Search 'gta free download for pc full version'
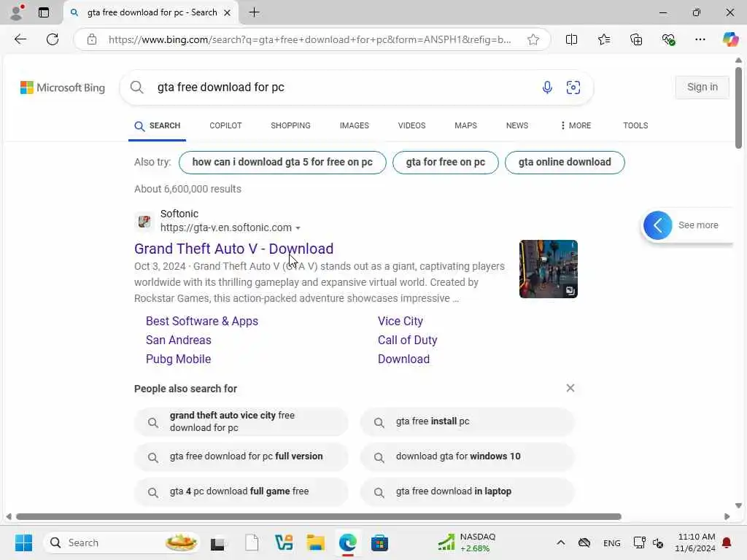The height and width of the screenshot is (560, 747). (241, 456)
